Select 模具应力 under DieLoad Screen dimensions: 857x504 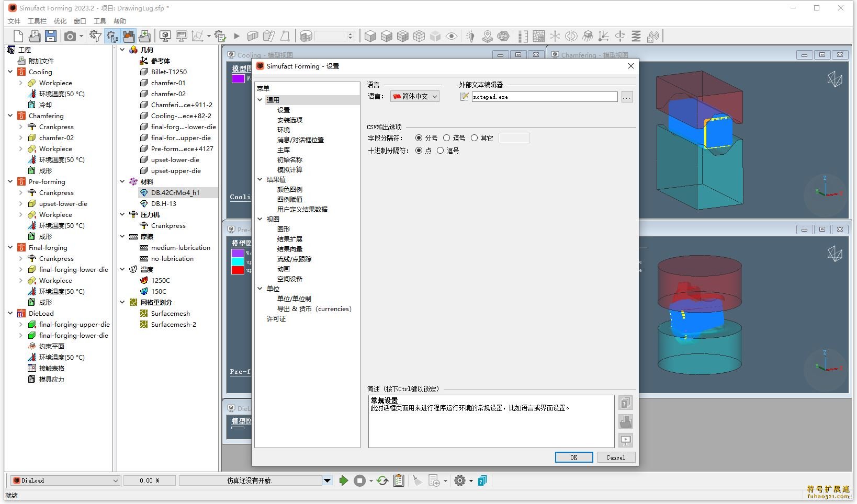51,379
